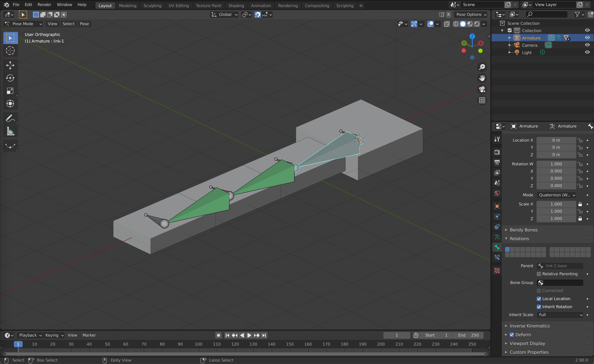This screenshot has height=364, width=594.
Task: Disable Local Location checkbox
Action: tap(539, 299)
